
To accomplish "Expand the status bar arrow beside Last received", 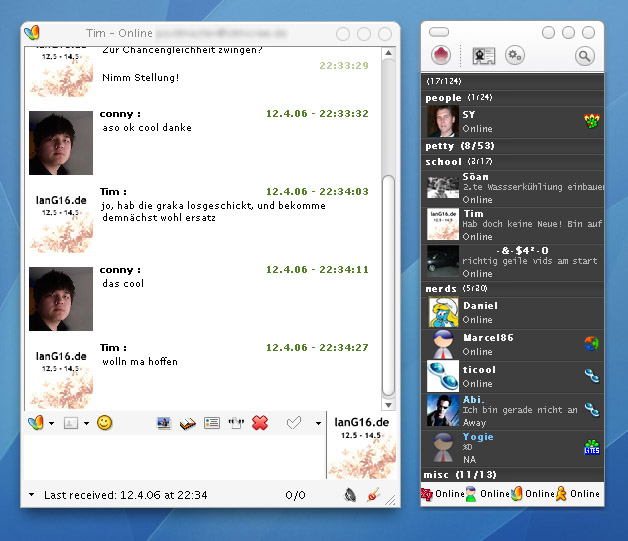I will click(x=31, y=495).
